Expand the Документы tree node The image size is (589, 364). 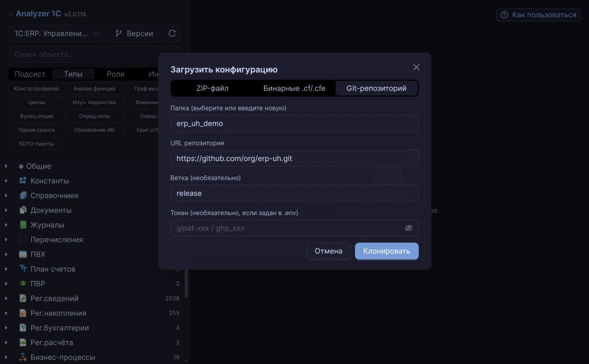tap(6, 210)
